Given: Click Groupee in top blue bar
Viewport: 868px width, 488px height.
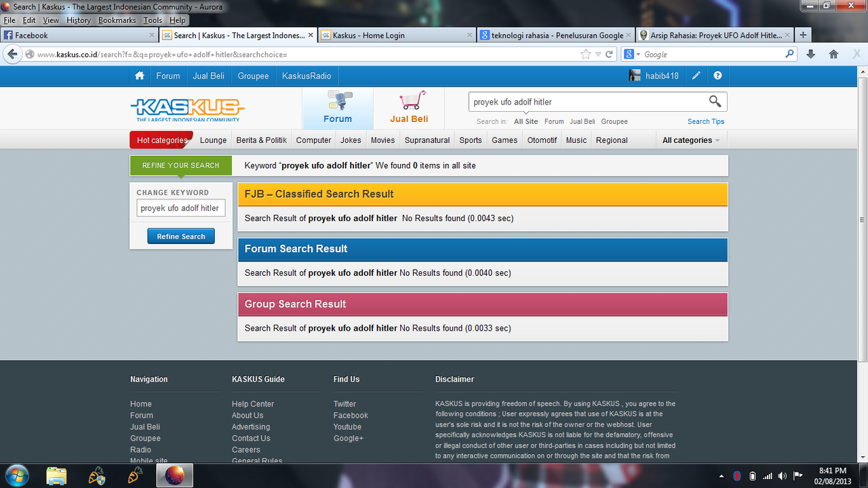Looking at the screenshot, I should [254, 76].
